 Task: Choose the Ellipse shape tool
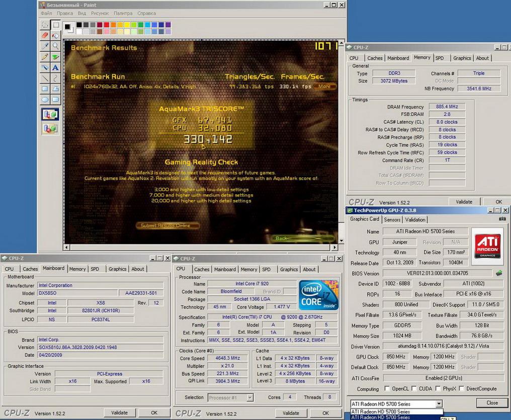tap(45, 100)
